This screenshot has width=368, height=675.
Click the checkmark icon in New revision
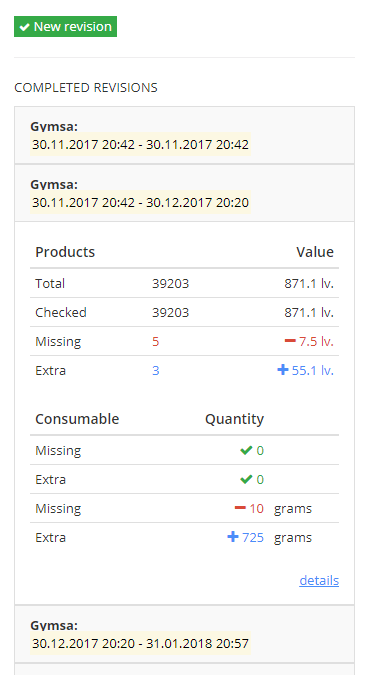pyautogui.click(x=25, y=27)
